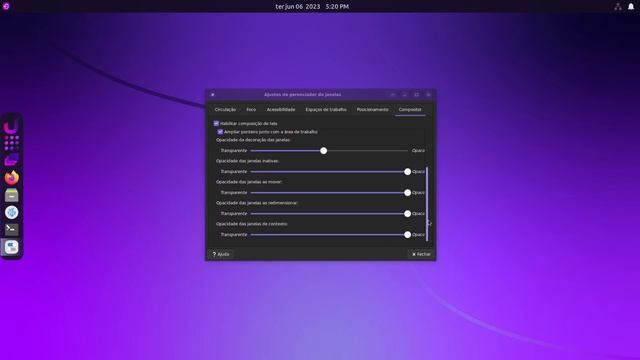Click the active window settings dock icon
Viewport: 640px width, 360px height.
tap(11, 247)
